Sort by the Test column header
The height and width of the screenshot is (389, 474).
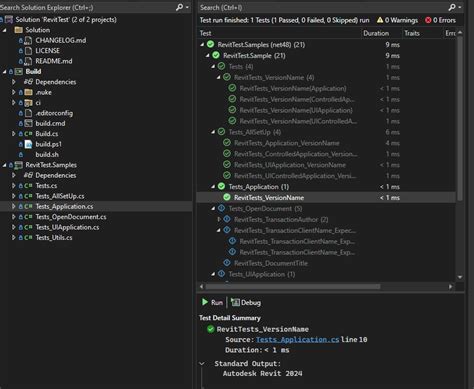[279, 33]
